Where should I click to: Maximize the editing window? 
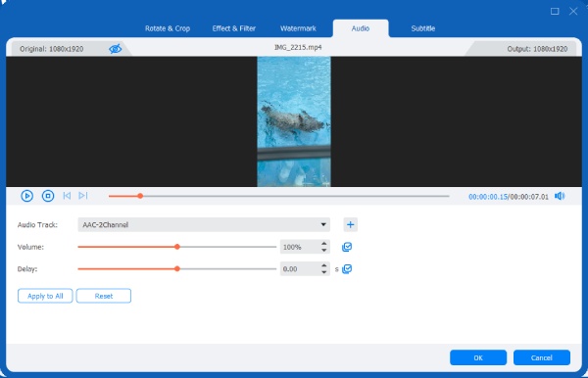(555, 11)
